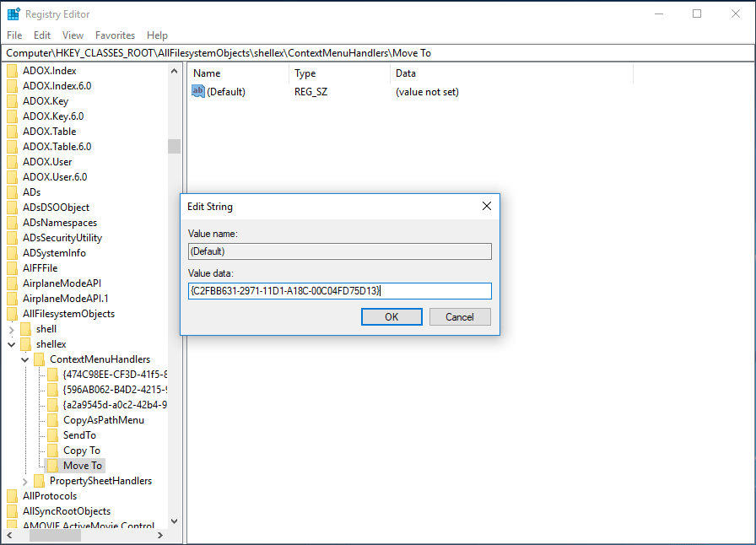Select ADOX.Index.6.0 in the tree
The image size is (756, 545).
pos(57,86)
